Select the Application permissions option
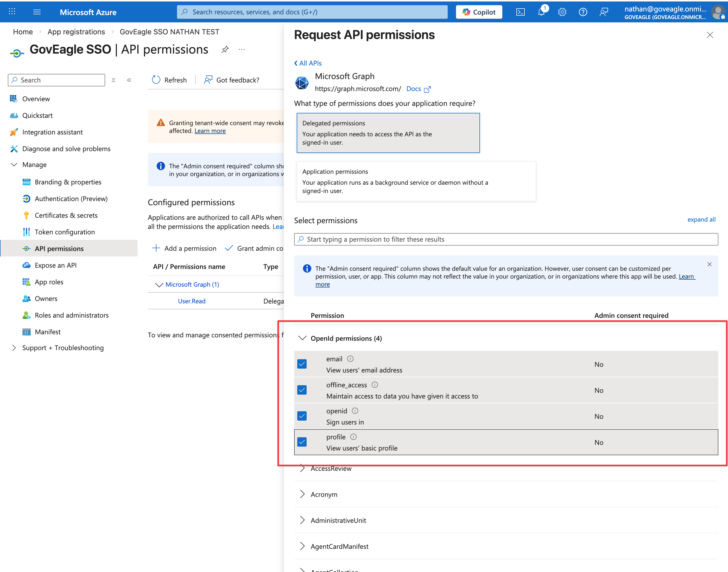 tap(416, 181)
